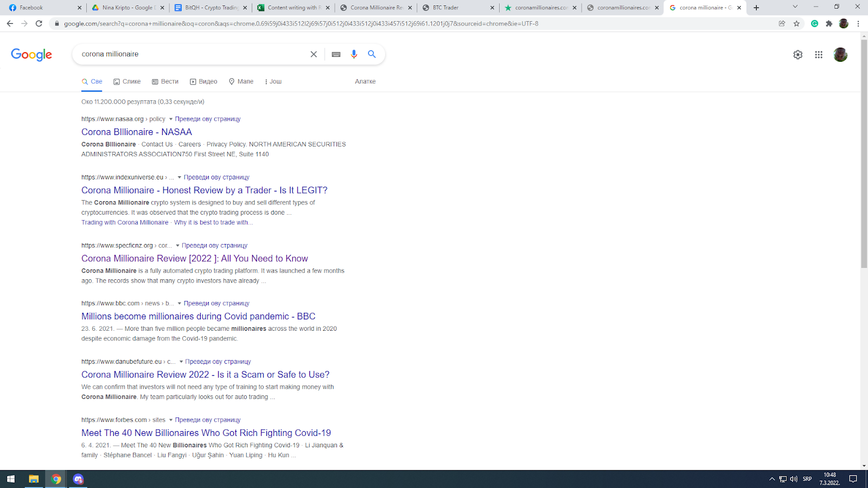Open Windows Start menu
The height and width of the screenshot is (488, 868).
pos(11,479)
